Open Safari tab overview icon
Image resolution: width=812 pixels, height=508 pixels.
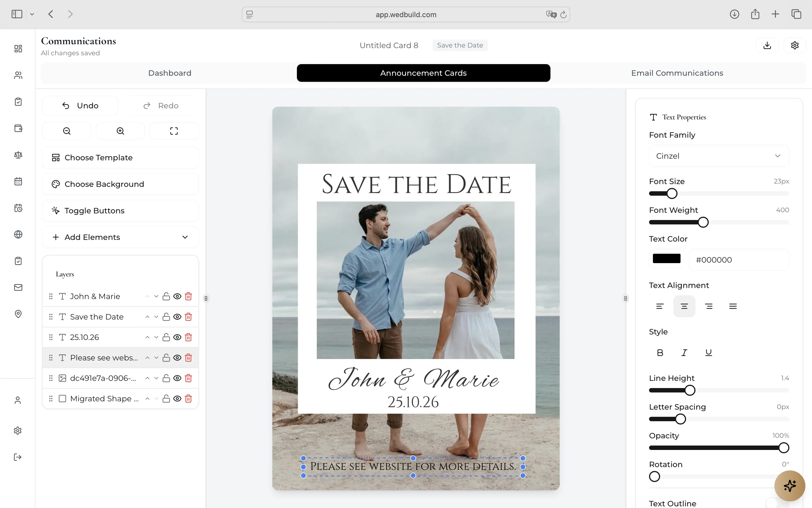796,14
